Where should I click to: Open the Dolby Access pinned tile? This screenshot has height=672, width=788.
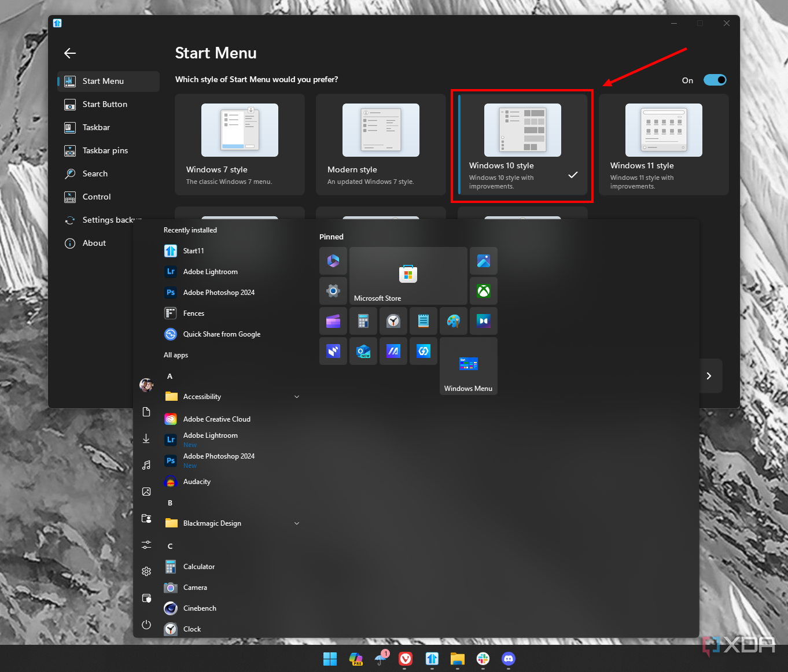[484, 321]
